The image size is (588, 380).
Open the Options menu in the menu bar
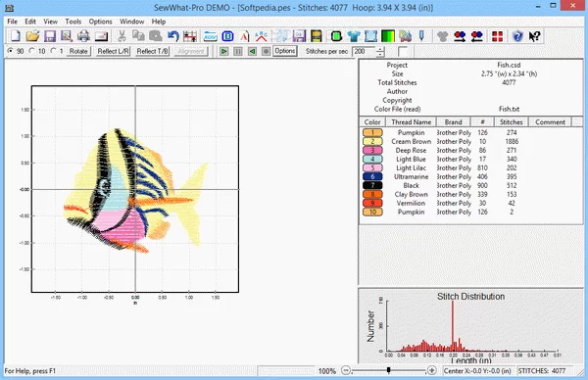(100, 22)
